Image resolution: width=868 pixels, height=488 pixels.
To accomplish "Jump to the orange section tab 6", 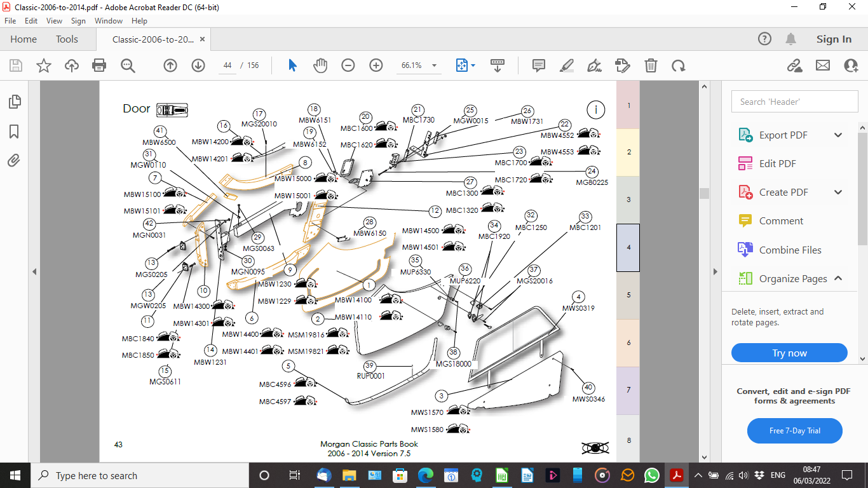I will click(628, 343).
